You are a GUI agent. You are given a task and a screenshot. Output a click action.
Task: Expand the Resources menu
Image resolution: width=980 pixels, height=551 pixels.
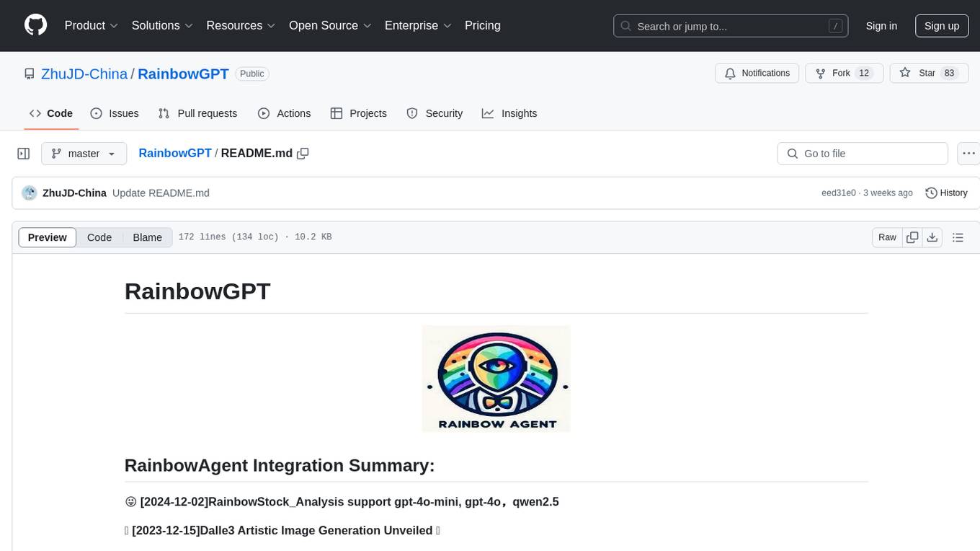[x=241, y=25]
